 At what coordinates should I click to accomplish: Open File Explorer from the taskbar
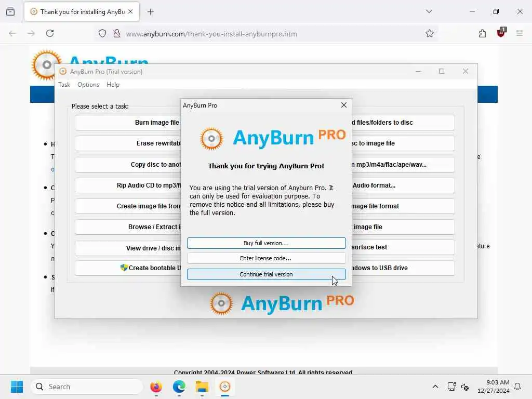(202, 387)
